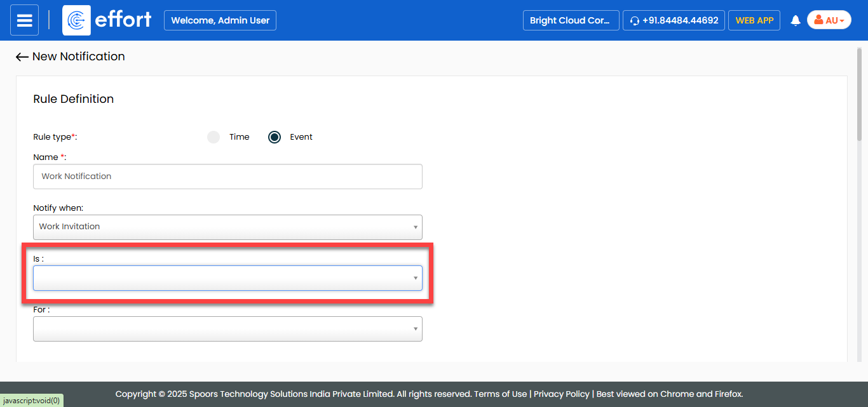
Task: Open the AU user profile menu
Action: (829, 20)
